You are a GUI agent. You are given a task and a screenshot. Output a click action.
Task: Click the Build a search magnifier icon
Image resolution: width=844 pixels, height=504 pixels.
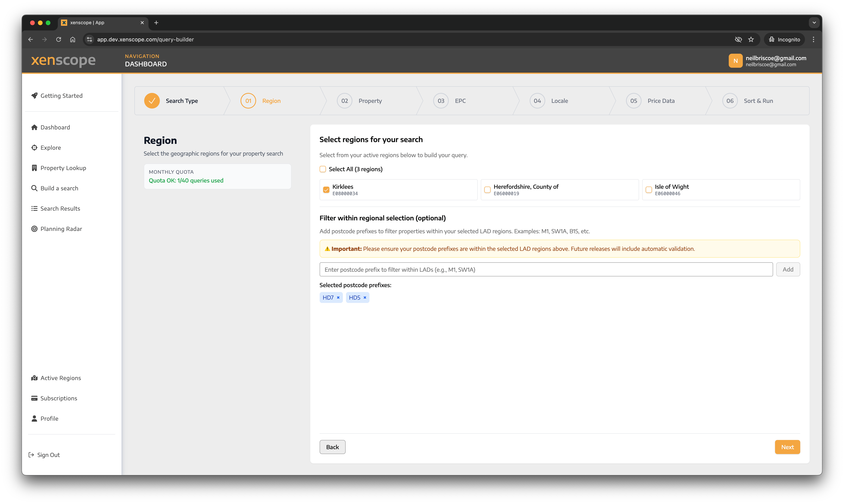coord(34,188)
